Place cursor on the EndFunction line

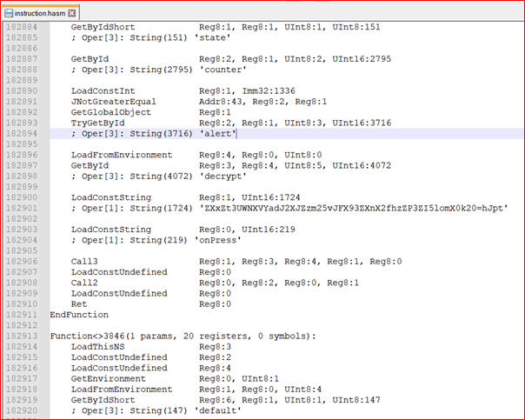[79, 315]
